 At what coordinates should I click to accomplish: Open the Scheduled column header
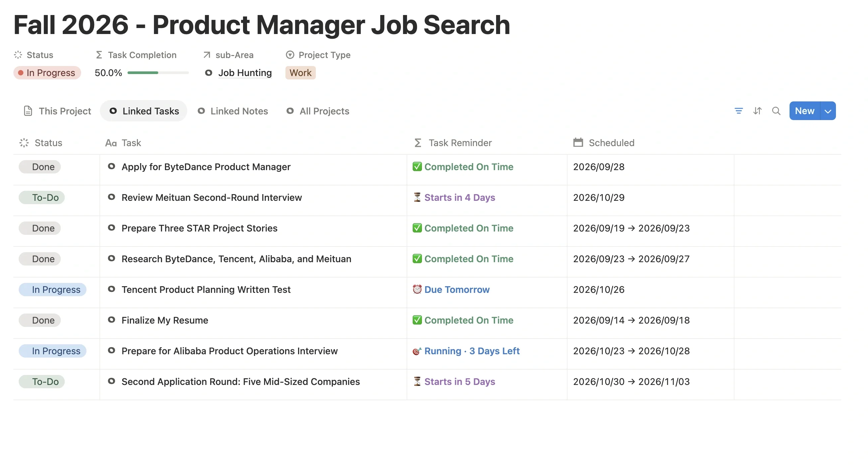click(604, 143)
